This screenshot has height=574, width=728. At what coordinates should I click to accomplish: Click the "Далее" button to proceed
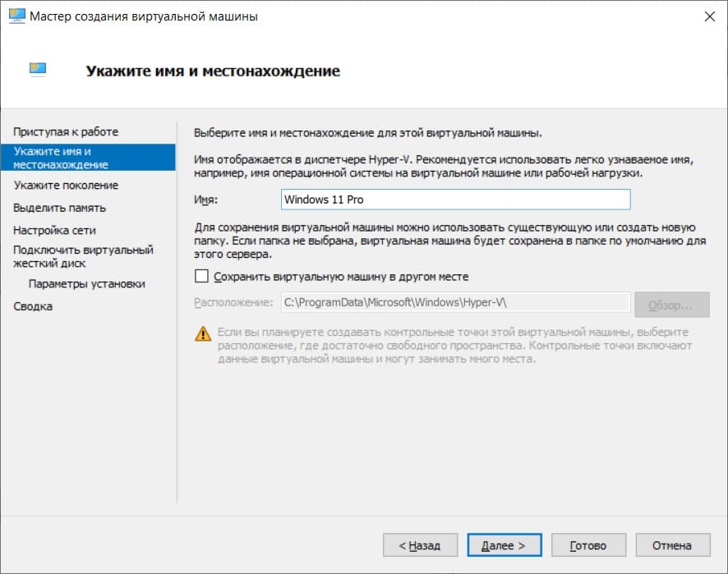point(504,544)
